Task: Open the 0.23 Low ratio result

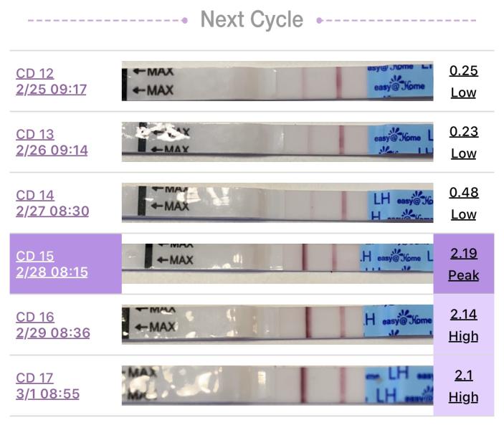Action: tap(464, 143)
